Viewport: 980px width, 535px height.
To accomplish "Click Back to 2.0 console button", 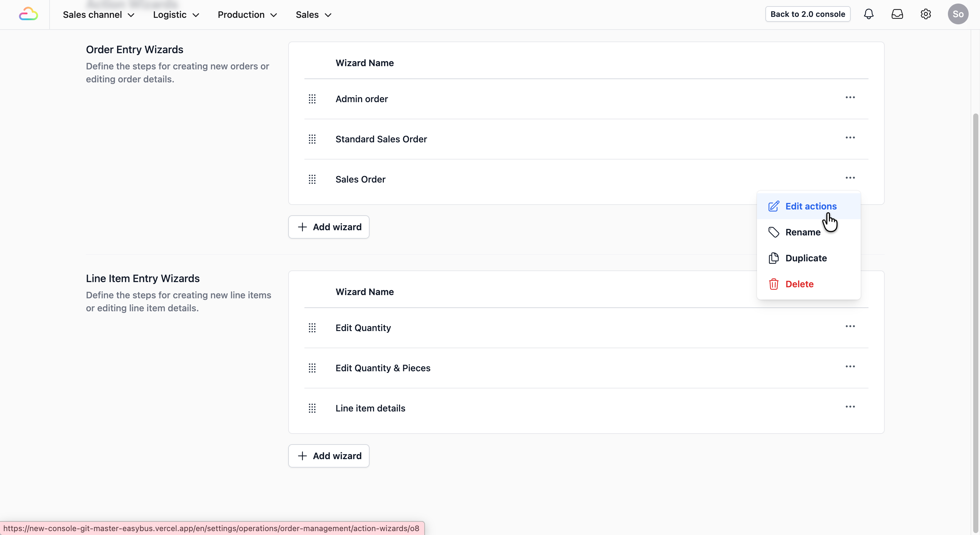I will (807, 14).
